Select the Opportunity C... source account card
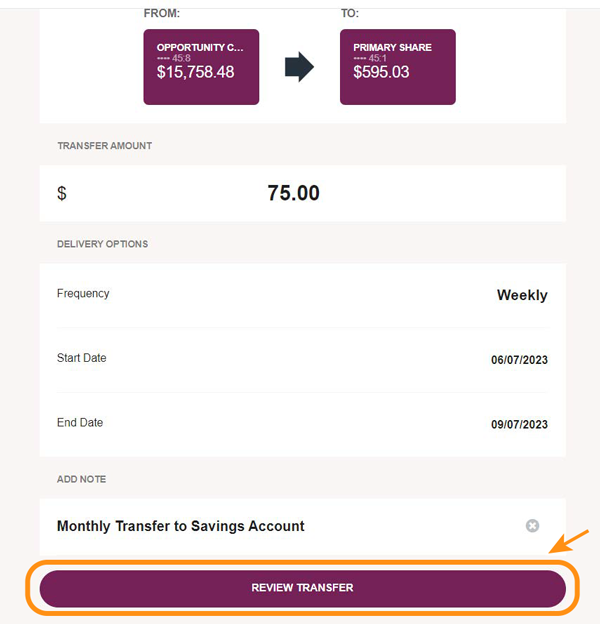Viewport: 600px width, 624px height. (x=201, y=67)
